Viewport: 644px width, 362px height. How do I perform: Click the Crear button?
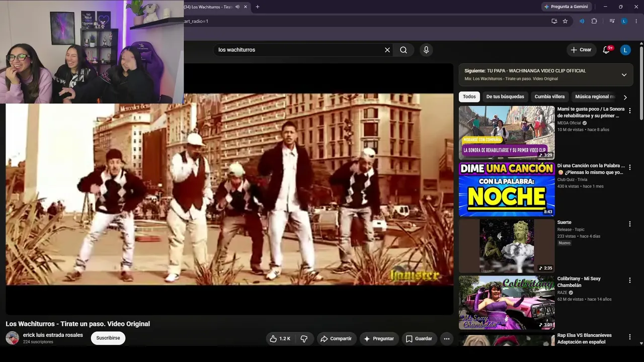[x=581, y=50]
